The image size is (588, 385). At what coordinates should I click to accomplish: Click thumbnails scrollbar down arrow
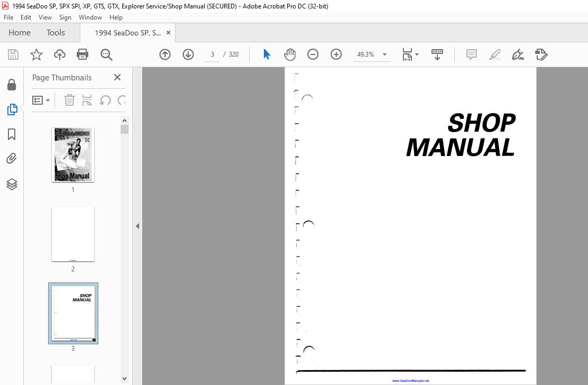pyautogui.click(x=124, y=379)
